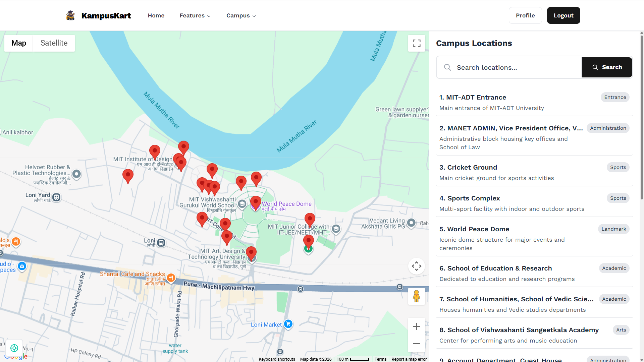This screenshot has height=362, width=644.
Task: Click the Academic tag on School of Humanities
Action: [x=614, y=299]
